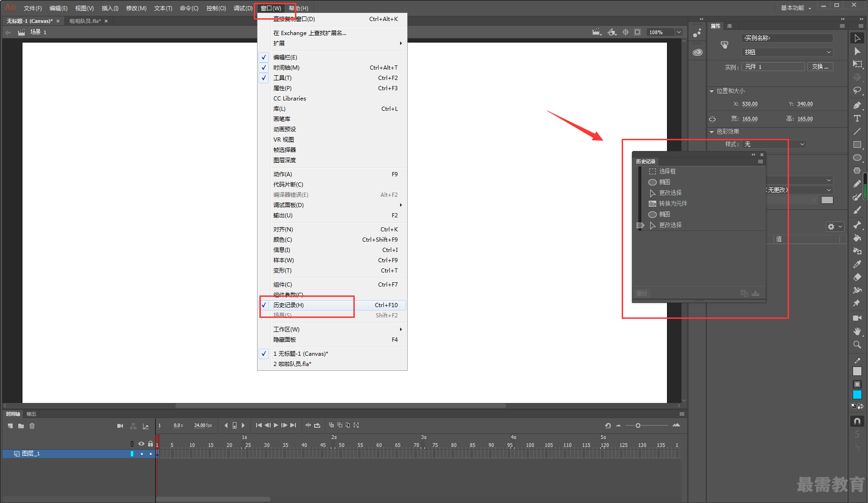This screenshot has width=868, height=503.
Task: Play the timeline animation
Action: (x=276, y=425)
